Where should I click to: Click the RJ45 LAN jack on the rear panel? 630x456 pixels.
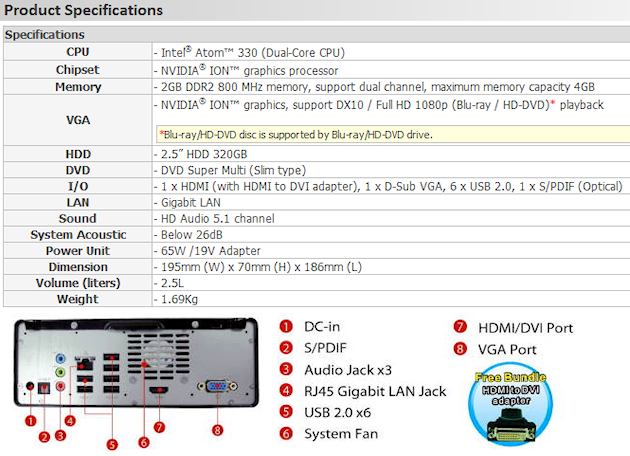tap(84, 364)
